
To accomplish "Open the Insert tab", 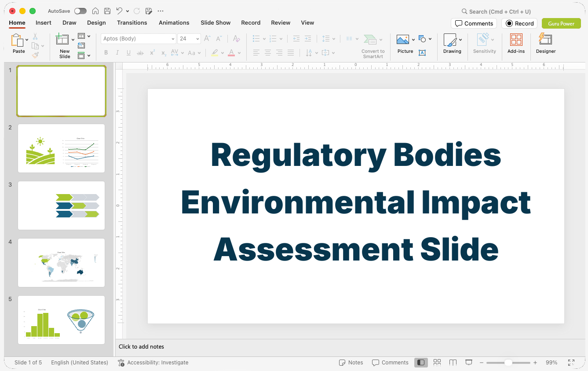I will click(44, 22).
